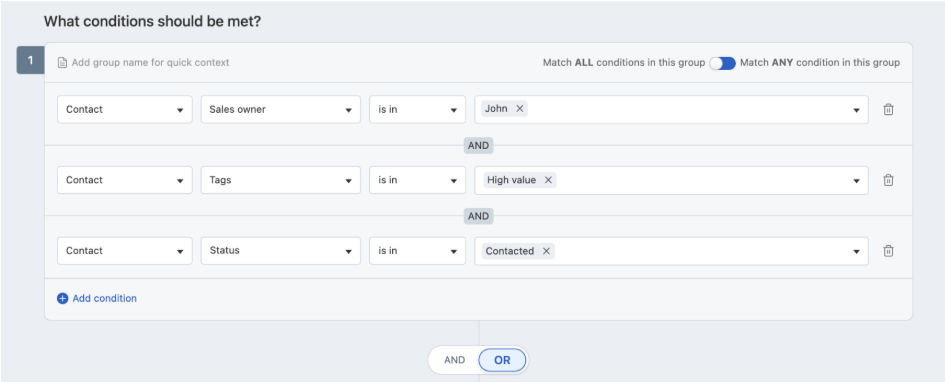This screenshot has height=382, width=945.
Task: Click AND badge between Sales owner and Tags
Action: pyautogui.click(x=479, y=145)
